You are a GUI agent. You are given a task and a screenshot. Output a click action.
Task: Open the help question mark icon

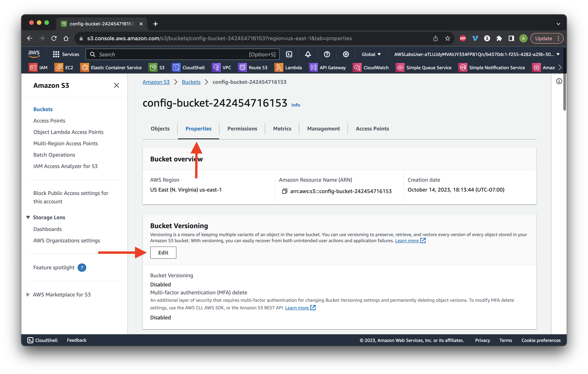point(327,54)
